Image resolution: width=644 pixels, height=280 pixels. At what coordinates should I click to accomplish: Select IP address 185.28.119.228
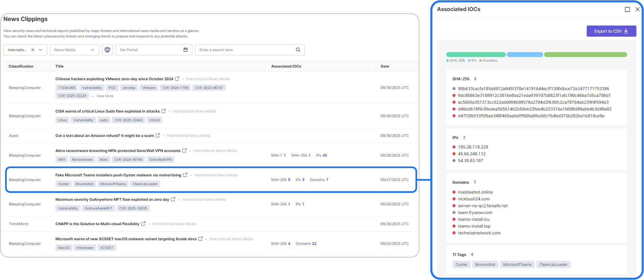click(x=473, y=147)
